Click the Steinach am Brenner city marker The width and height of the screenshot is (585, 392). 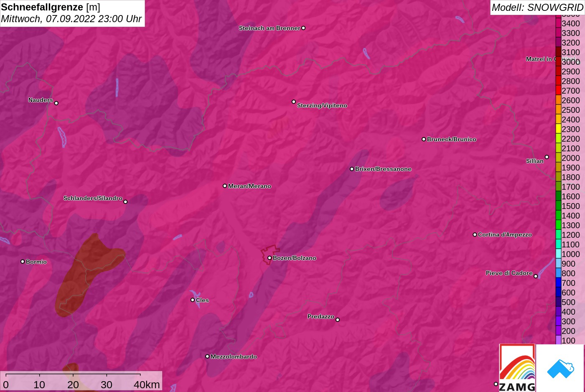point(303,28)
